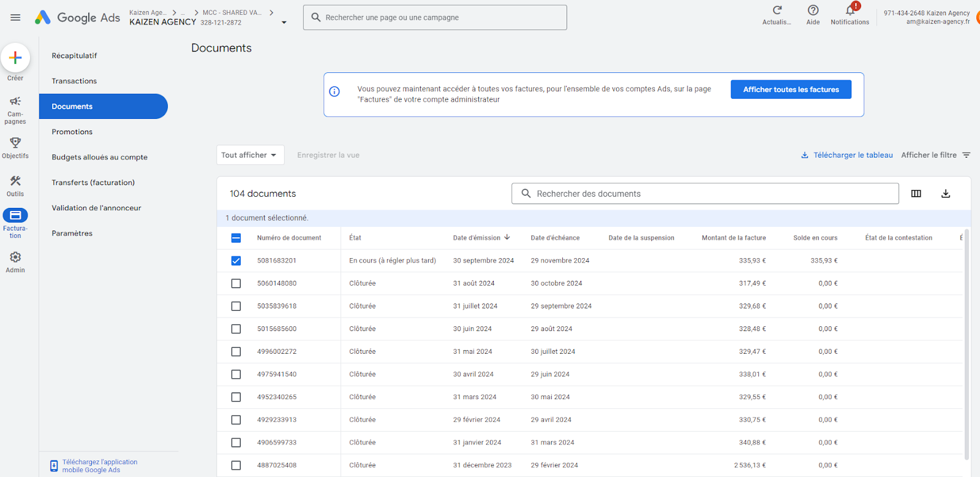
Task: Click Date de la suspension column header
Action: coord(641,238)
